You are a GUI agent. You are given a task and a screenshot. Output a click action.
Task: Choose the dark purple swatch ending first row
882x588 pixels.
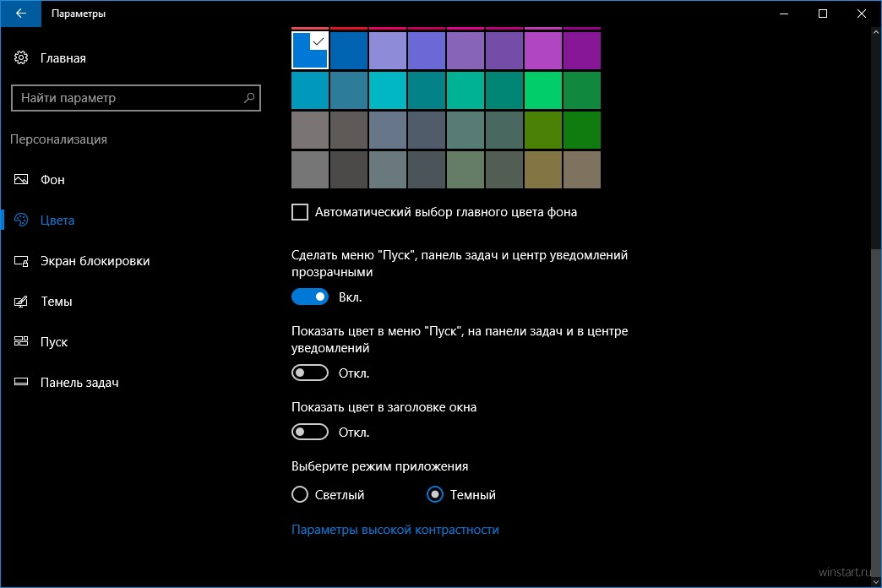pyautogui.click(x=581, y=50)
